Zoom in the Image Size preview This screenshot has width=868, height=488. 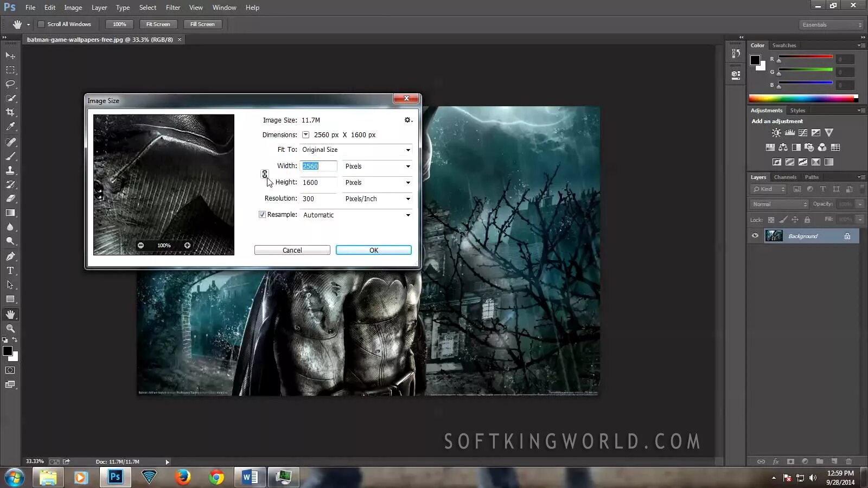[x=187, y=246]
